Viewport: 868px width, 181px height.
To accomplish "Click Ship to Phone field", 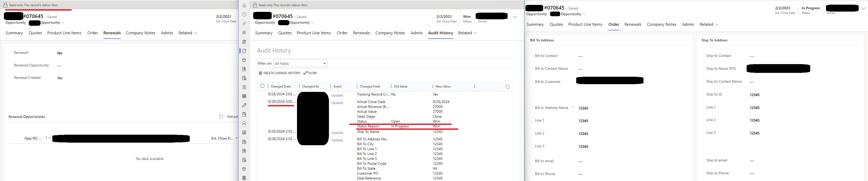I will click(x=752, y=174).
